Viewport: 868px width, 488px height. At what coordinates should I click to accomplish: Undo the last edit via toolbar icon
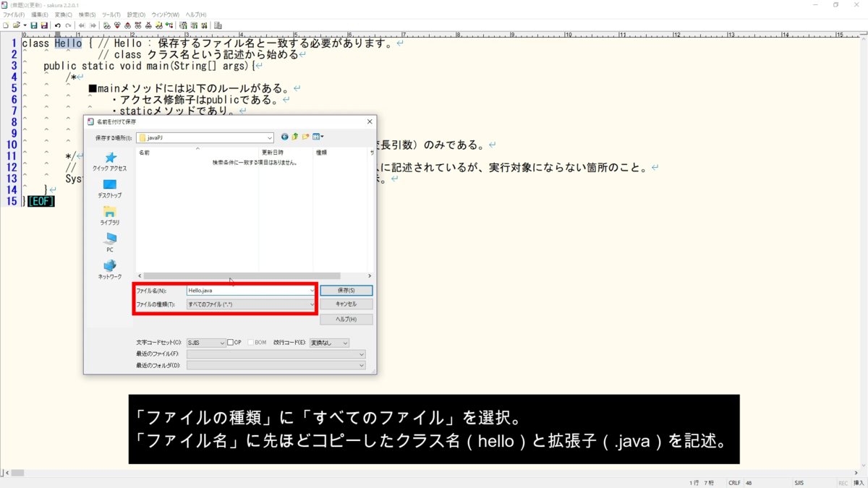pyautogui.click(x=57, y=25)
